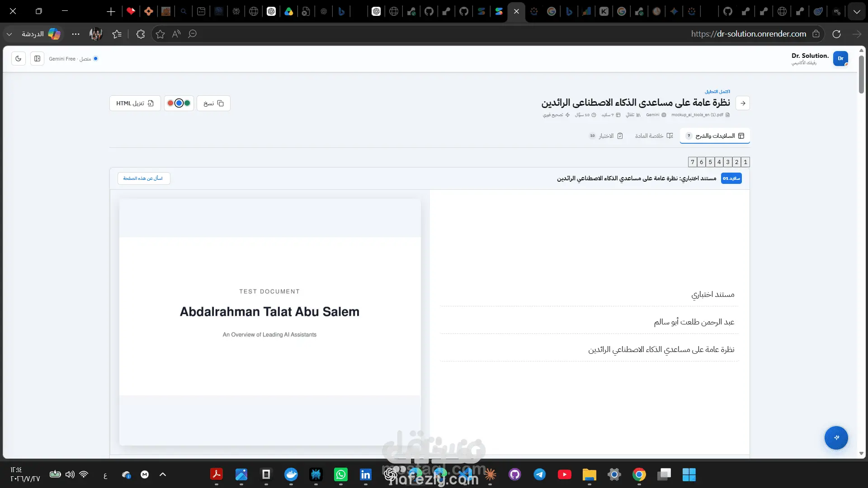This screenshot has width=868, height=488.
Task: Switch to the Google Drive browser tab
Action: coord(289,11)
